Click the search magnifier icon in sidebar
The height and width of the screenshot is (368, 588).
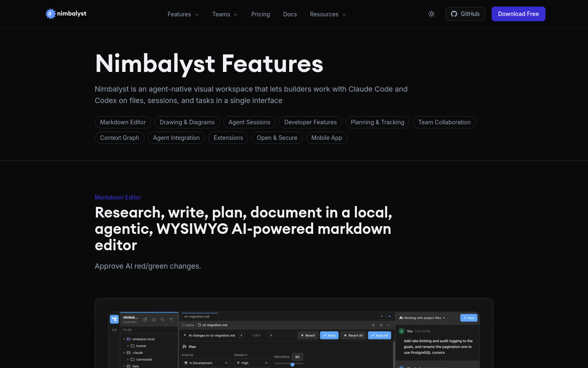click(x=163, y=319)
